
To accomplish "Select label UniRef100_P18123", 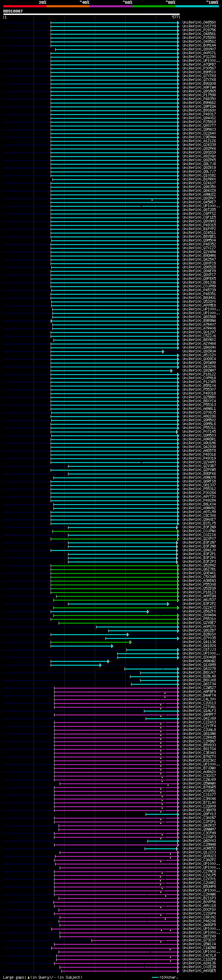I will coord(199,592).
